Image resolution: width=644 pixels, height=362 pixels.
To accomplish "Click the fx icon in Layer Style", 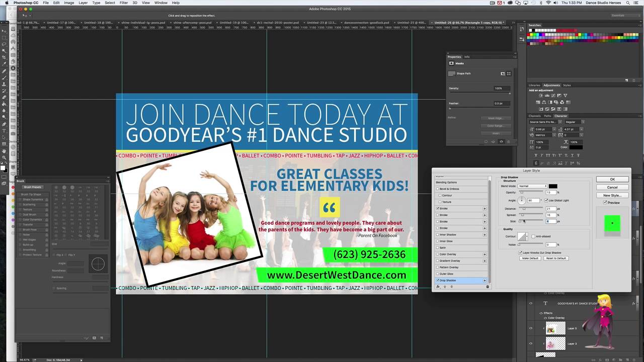I will (x=438, y=287).
